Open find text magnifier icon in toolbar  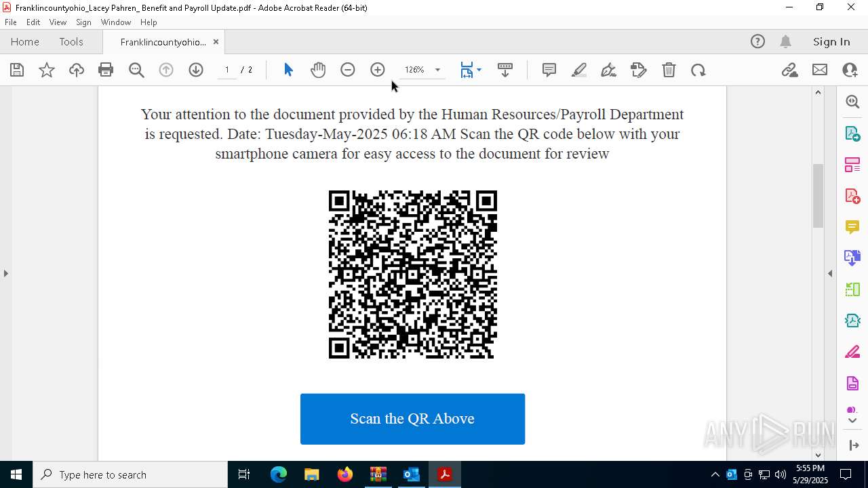[x=136, y=70]
